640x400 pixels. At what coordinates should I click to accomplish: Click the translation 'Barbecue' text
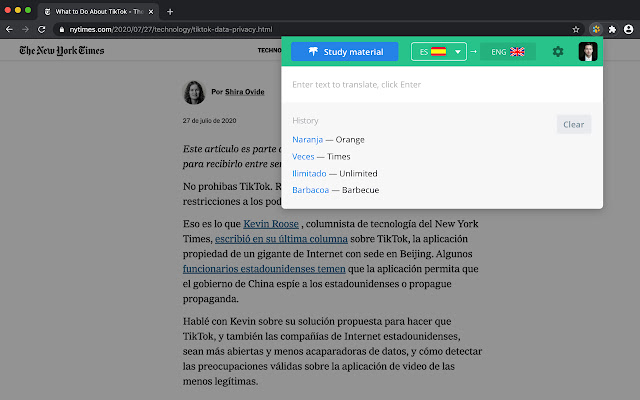tap(360, 190)
